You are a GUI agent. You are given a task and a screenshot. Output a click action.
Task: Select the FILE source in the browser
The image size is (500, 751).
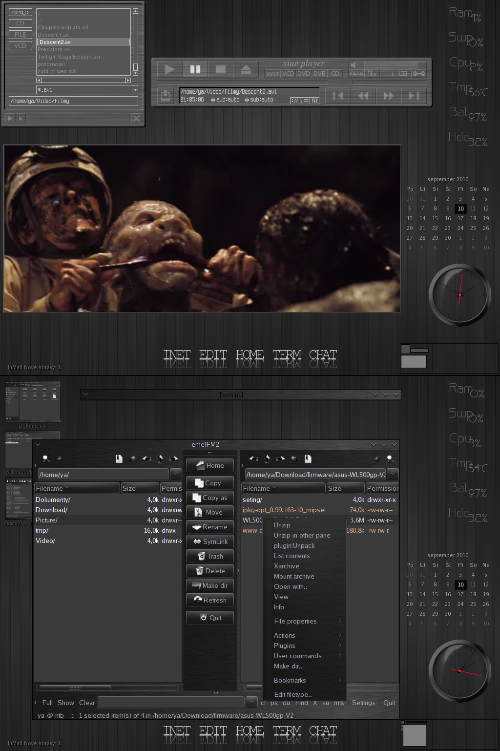pyautogui.click(x=20, y=34)
